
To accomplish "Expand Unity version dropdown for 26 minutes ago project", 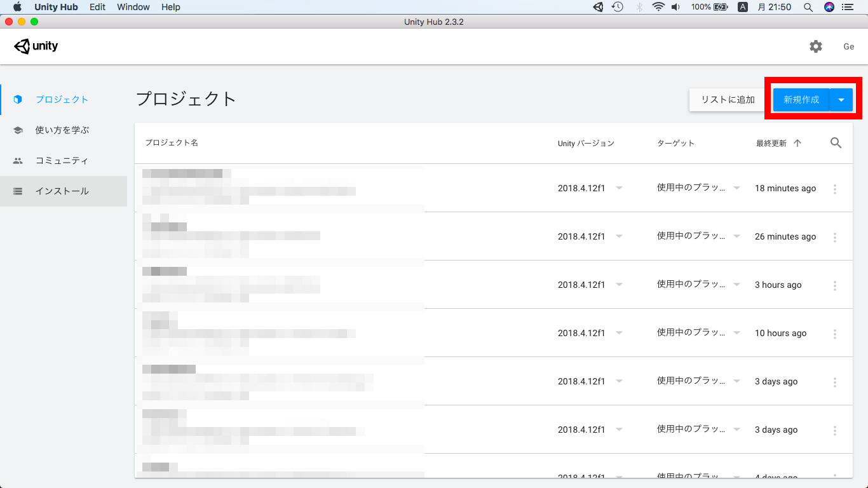I will 619,236.
